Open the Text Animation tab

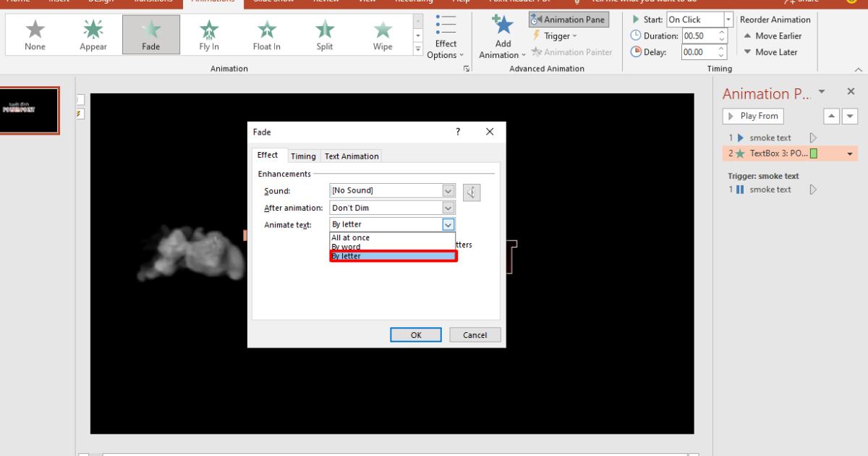352,156
